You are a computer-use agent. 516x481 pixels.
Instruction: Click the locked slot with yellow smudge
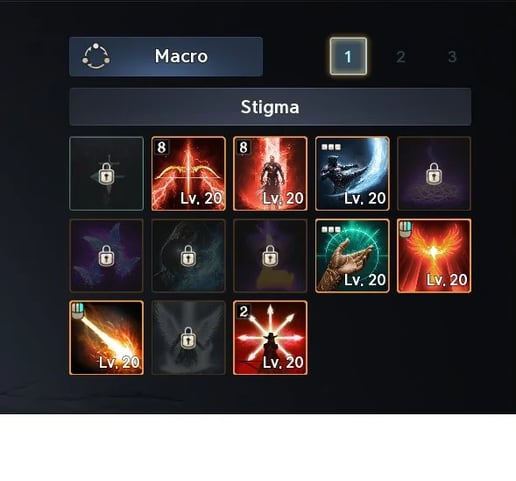coord(270,256)
